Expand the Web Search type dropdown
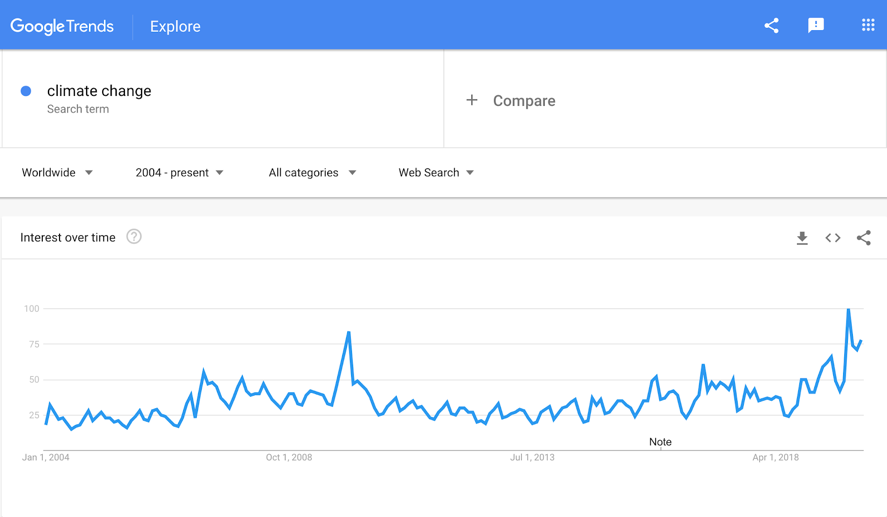The image size is (887, 517). tap(436, 173)
